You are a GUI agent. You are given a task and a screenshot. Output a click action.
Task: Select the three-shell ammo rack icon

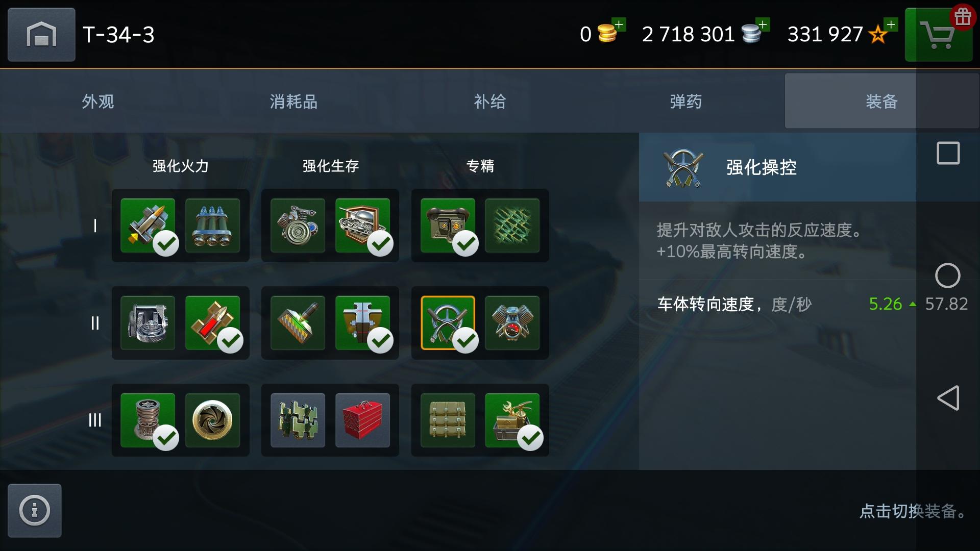pyautogui.click(x=212, y=226)
